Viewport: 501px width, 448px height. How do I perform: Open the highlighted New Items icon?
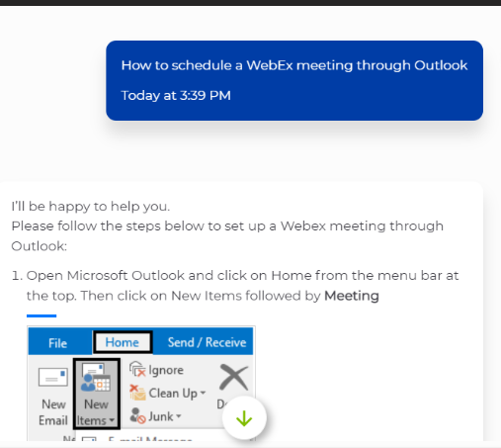[x=96, y=378]
